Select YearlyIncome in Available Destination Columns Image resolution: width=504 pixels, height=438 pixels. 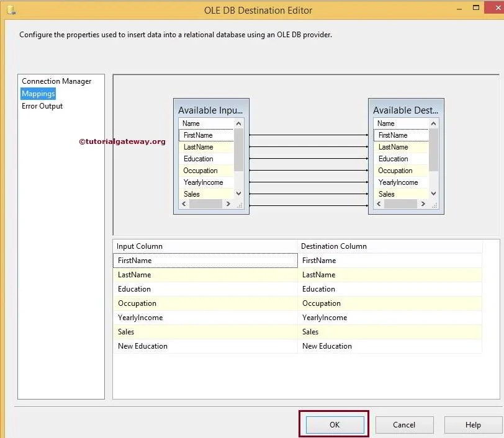397,182
